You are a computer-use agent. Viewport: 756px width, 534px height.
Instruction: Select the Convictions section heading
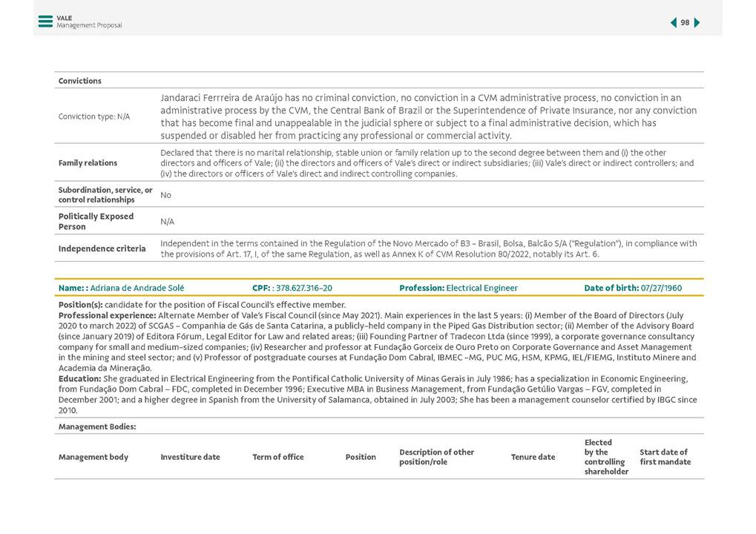tap(80, 81)
